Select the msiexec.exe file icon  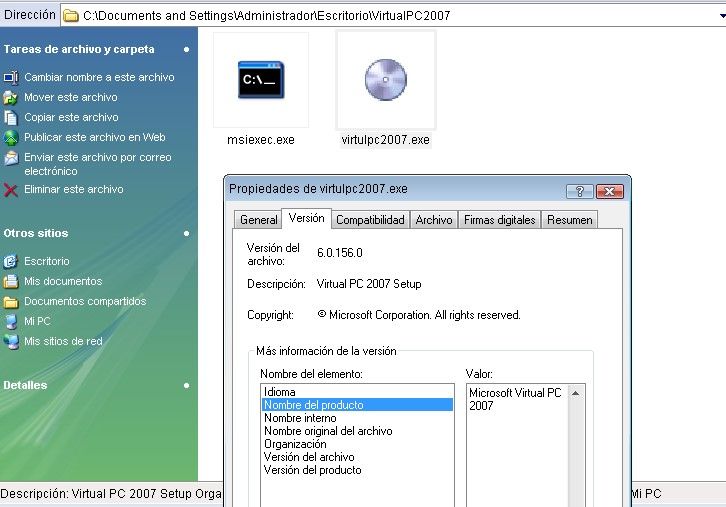pyautogui.click(x=261, y=80)
